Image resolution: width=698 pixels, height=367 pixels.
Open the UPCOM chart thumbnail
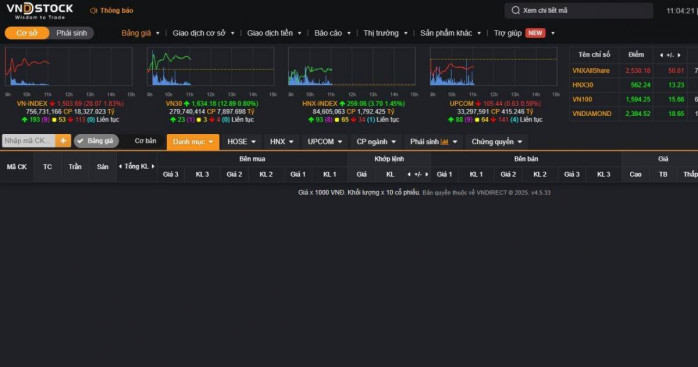pyautogui.click(x=493, y=67)
